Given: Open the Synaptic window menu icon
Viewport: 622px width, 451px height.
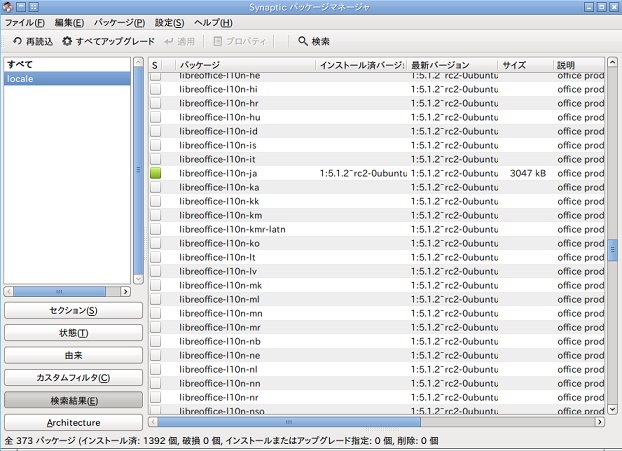Looking at the screenshot, I should (8, 6).
